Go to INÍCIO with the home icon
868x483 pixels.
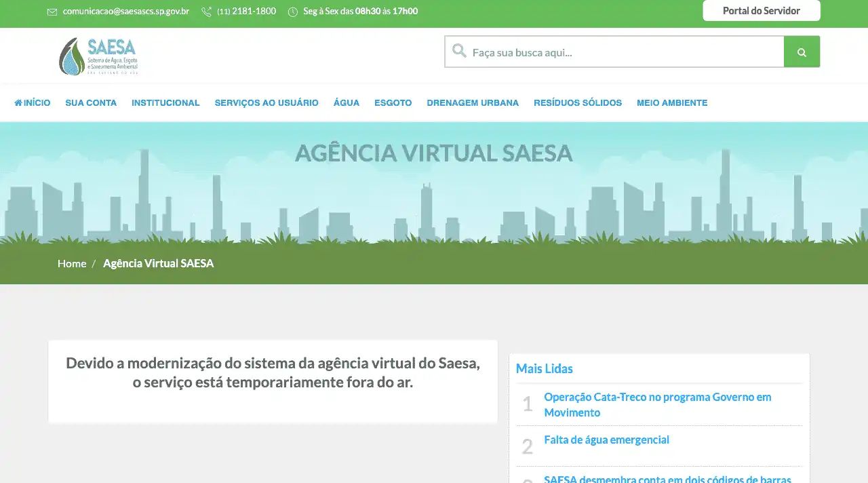coord(33,103)
